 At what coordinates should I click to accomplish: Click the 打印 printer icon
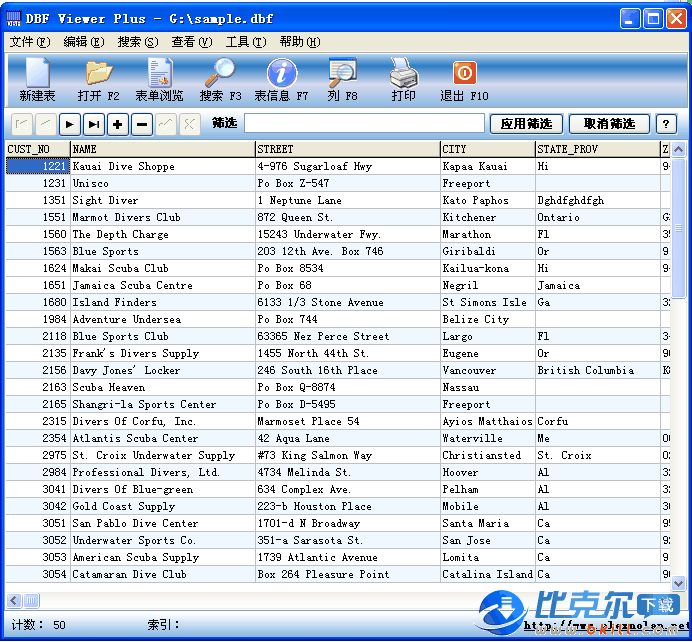tap(403, 80)
